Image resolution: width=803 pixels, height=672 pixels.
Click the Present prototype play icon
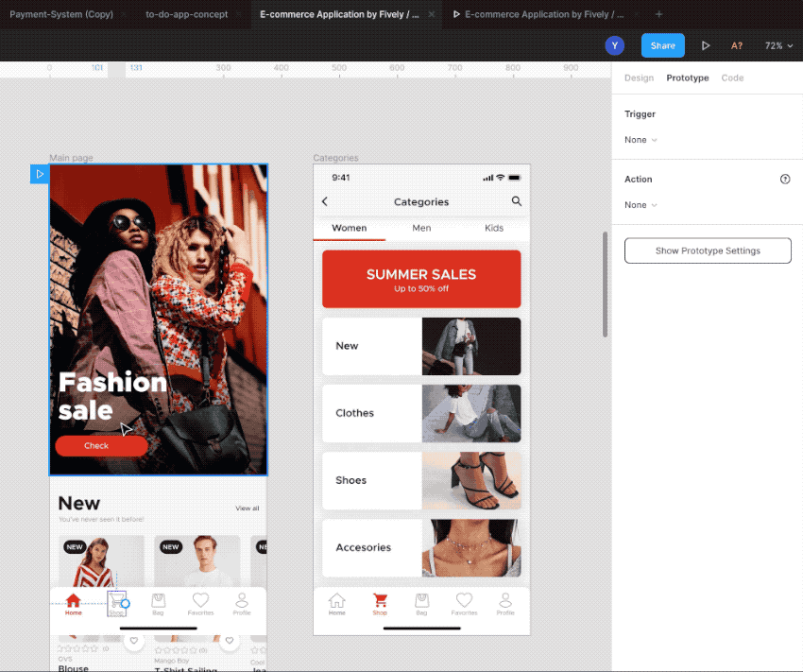tap(706, 45)
